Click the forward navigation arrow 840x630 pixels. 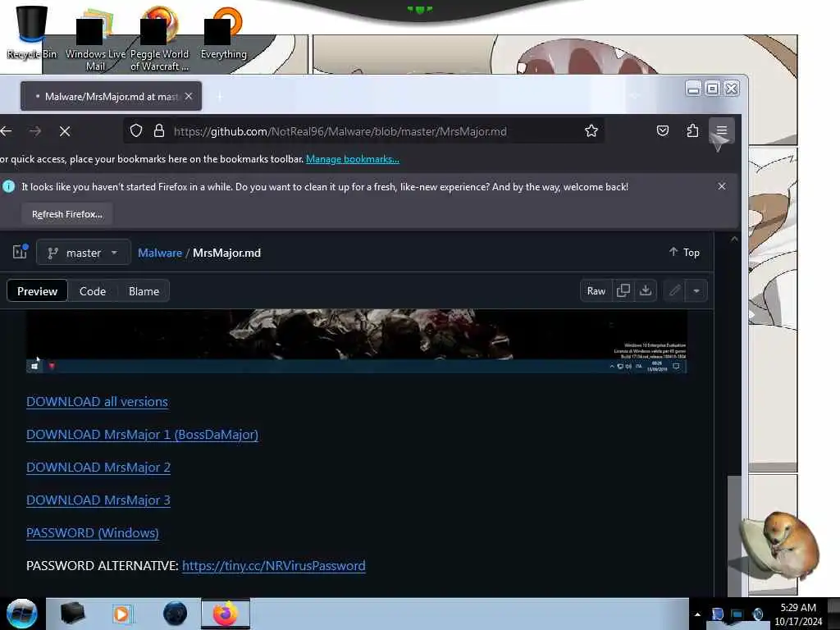click(x=35, y=131)
